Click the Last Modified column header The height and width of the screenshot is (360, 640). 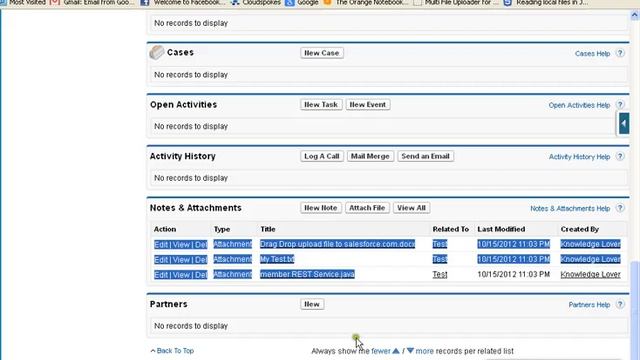coord(501,229)
